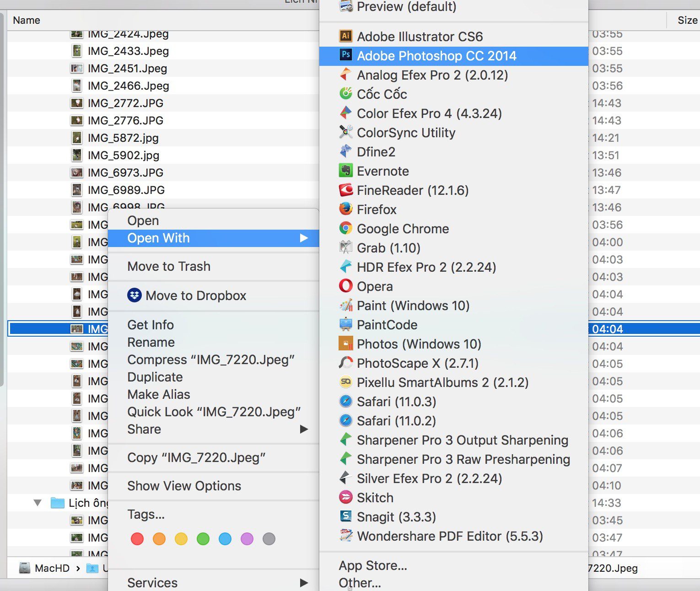Screen dimensions: 700x591
Task: Choose Other... in Open With submenu
Action: (453, 583)
